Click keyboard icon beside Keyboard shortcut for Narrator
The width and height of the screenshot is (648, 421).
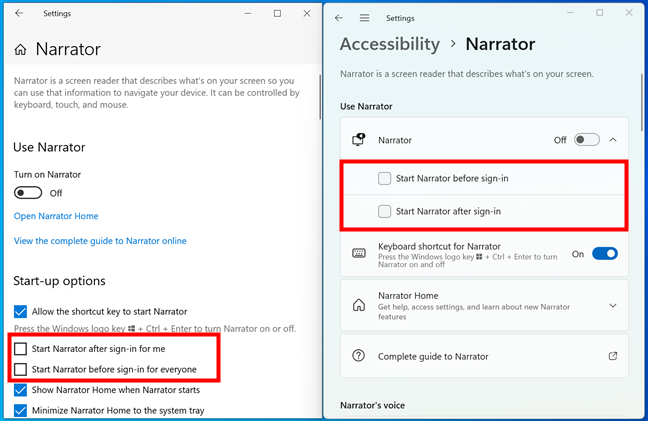[x=359, y=253]
